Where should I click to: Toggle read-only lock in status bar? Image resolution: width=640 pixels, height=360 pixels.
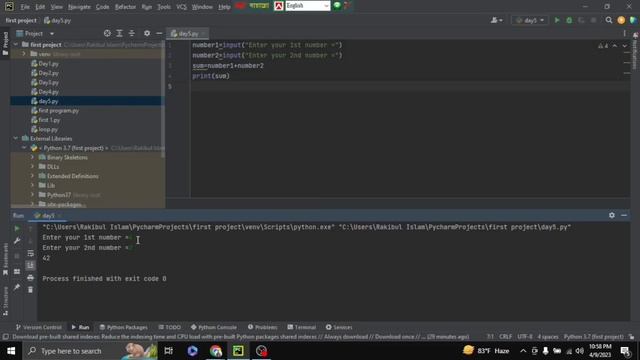[x=631, y=337]
